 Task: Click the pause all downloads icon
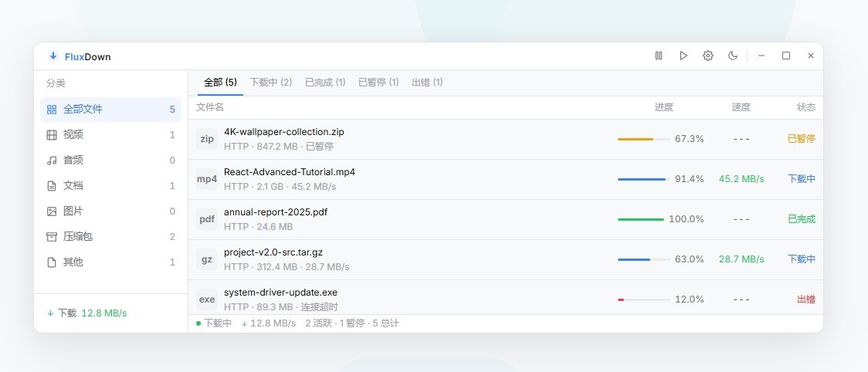659,56
